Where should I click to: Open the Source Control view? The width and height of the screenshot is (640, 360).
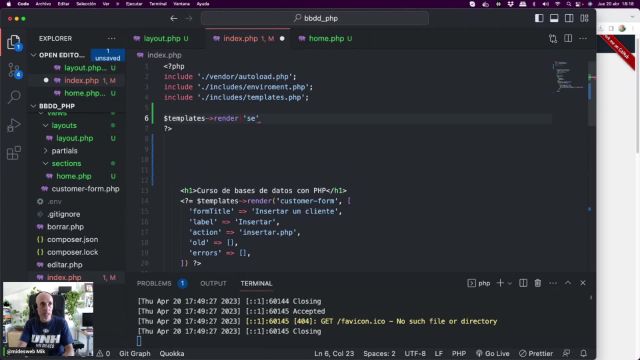tap(14, 70)
